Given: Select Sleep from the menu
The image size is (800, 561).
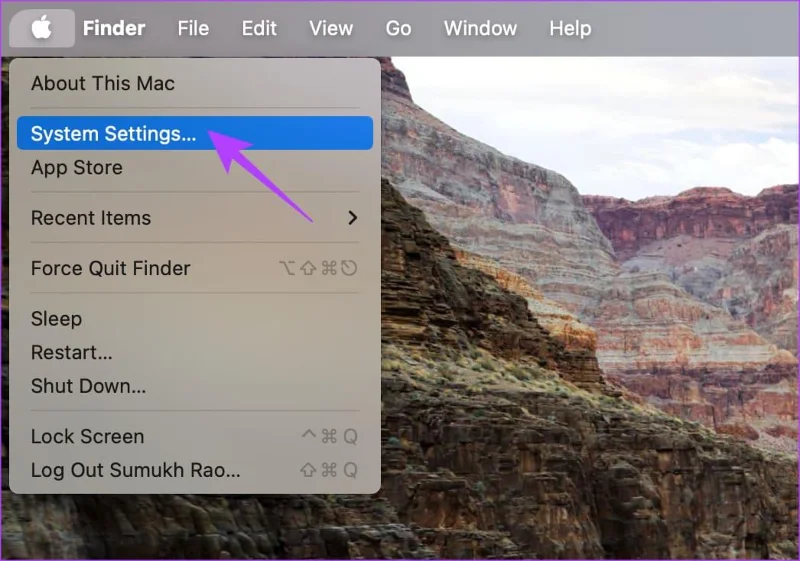Looking at the screenshot, I should 195,319.
